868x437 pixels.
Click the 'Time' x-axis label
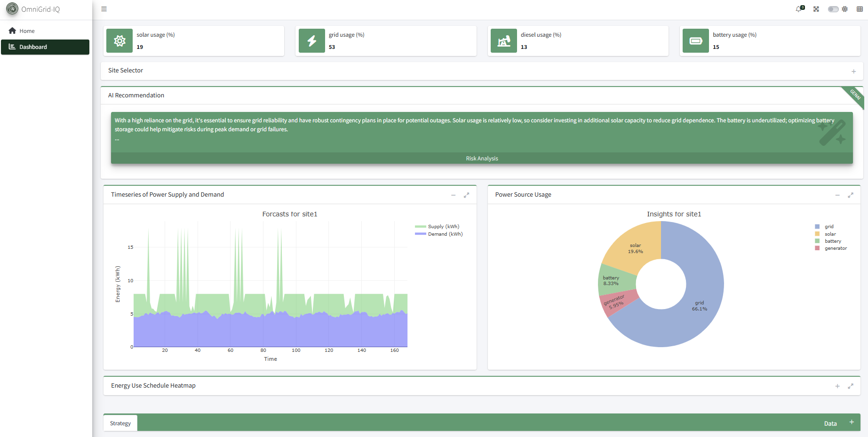tap(271, 359)
